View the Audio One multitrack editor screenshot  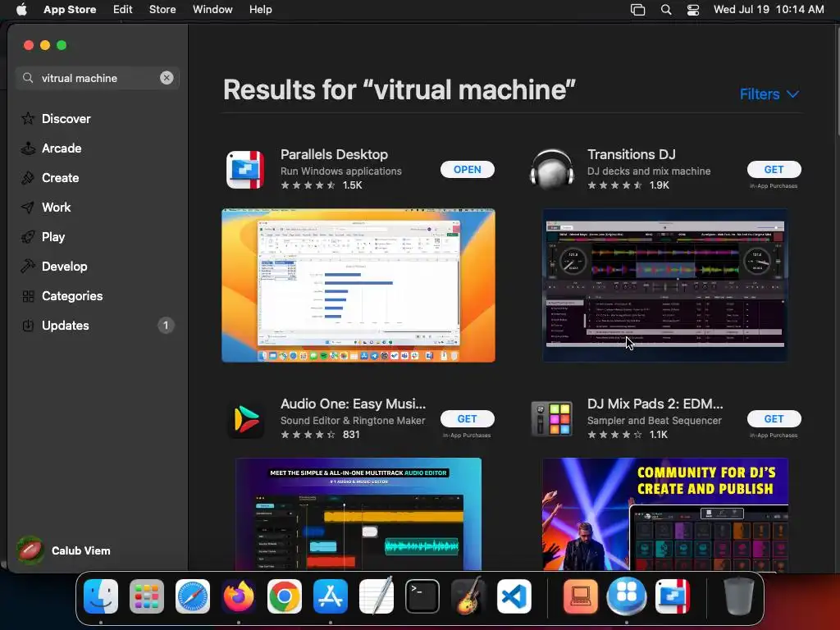point(358,514)
